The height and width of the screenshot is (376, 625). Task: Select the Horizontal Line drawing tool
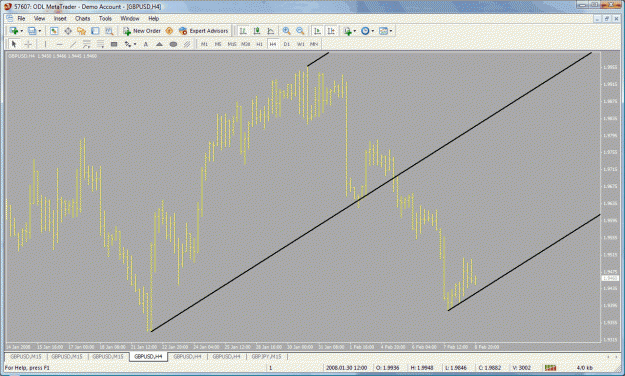coord(59,44)
